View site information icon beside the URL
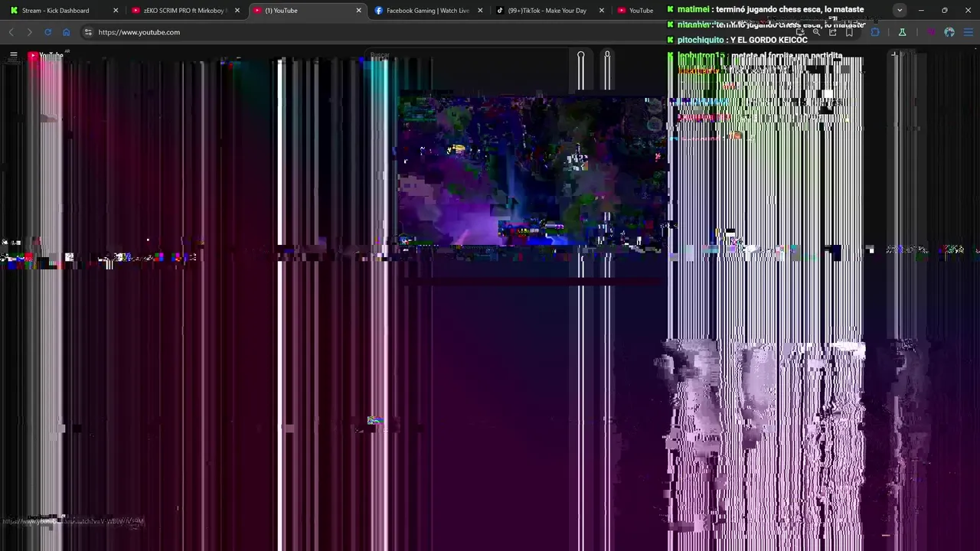980x551 pixels. [88, 32]
